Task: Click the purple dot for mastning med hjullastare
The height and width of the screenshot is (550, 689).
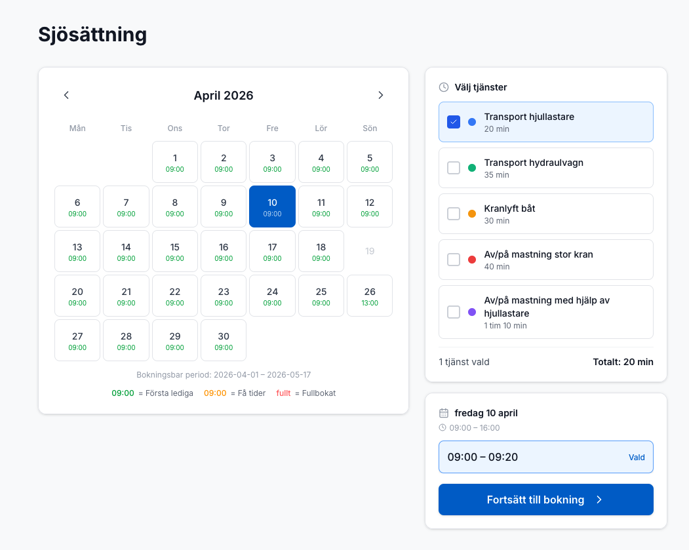Action: click(472, 312)
